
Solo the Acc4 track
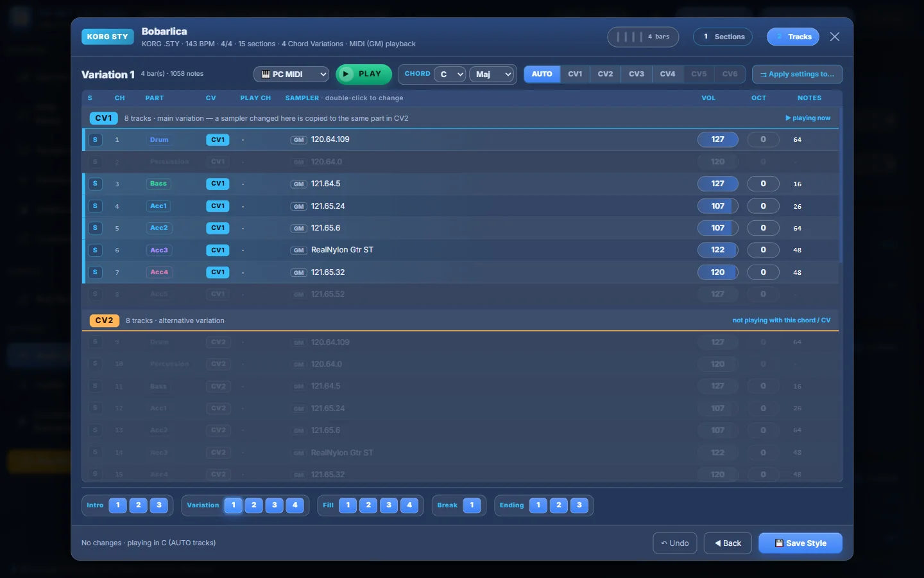point(95,272)
